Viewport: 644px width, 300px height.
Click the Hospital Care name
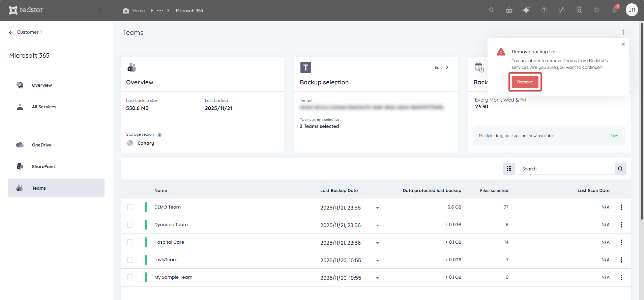(169, 242)
